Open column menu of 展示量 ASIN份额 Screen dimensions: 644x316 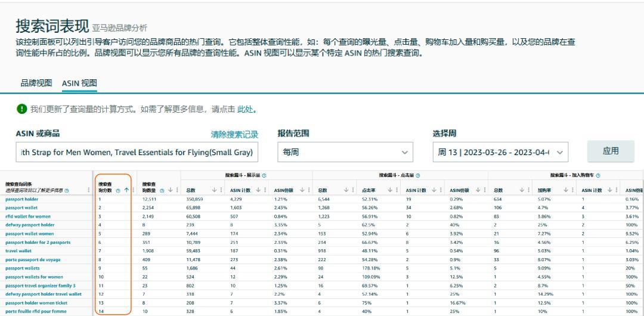[x=309, y=190]
